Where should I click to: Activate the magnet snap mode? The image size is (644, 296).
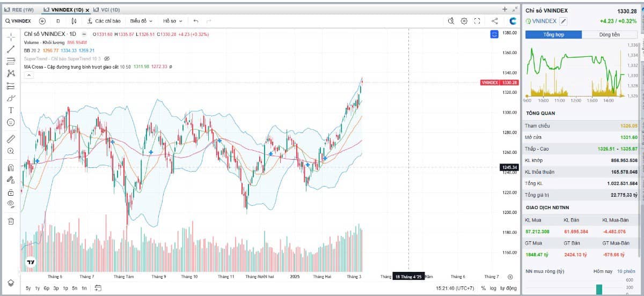[x=11, y=167]
